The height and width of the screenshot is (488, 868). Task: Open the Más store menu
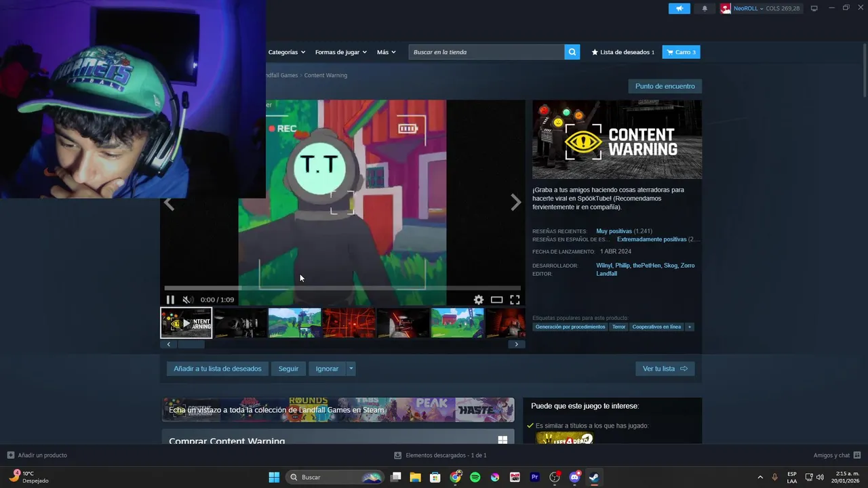387,52
